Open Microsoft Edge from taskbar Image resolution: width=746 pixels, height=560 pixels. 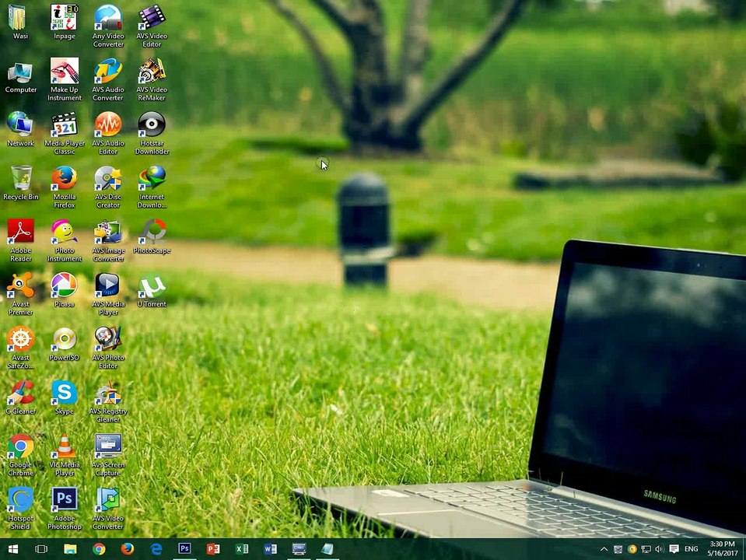156,549
